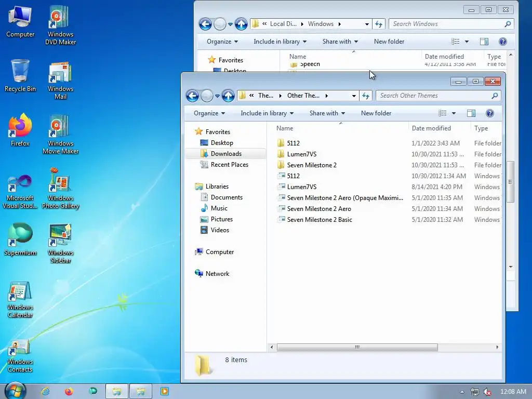This screenshot has width=532, height=399.
Task: Open the Windows Photo Gallery desktop shortcut
Action: 60,189
